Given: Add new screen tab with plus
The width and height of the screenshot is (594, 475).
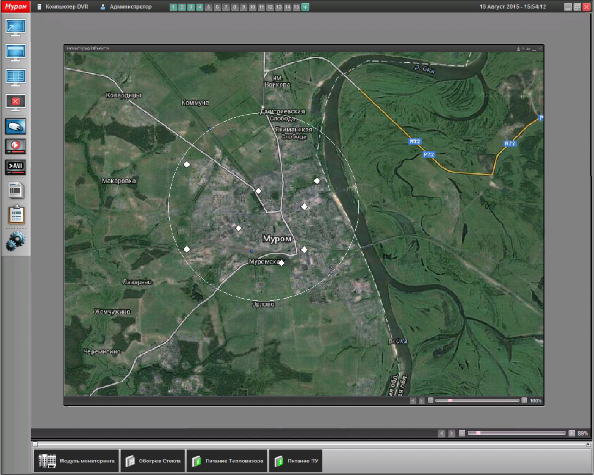Looking at the screenshot, I should tap(305, 7).
